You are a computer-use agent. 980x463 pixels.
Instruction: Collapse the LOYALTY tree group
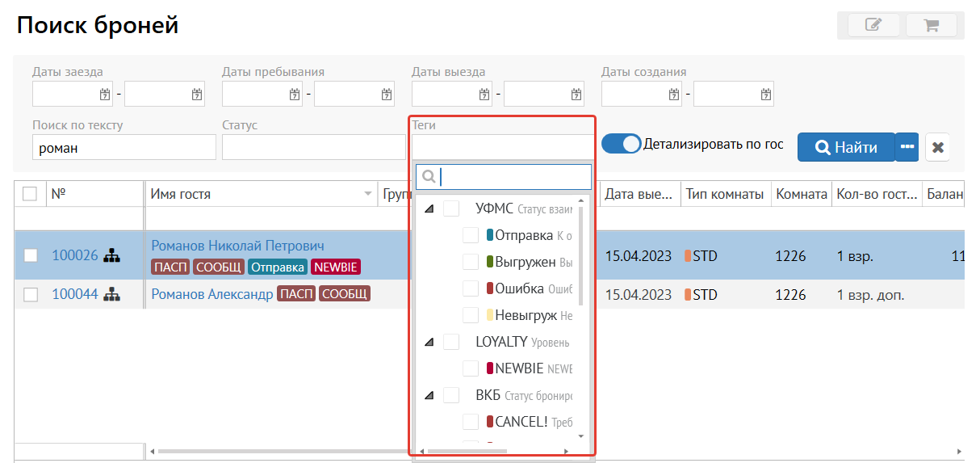click(x=429, y=342)
